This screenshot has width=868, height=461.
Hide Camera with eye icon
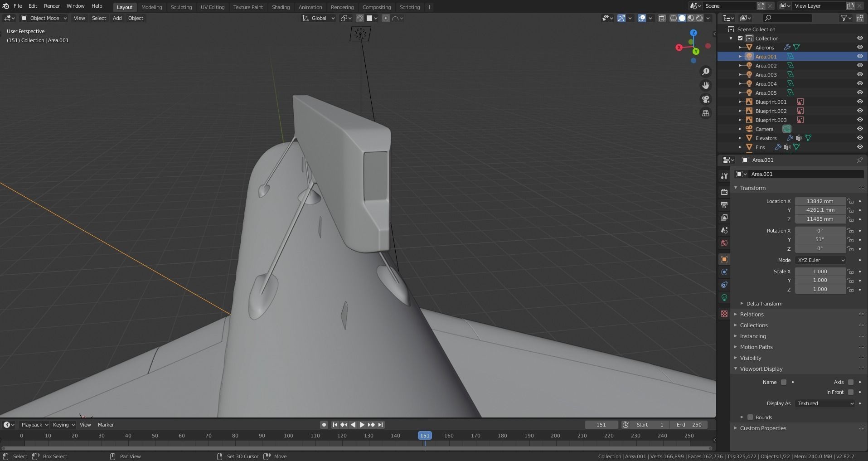click(860, 129)
